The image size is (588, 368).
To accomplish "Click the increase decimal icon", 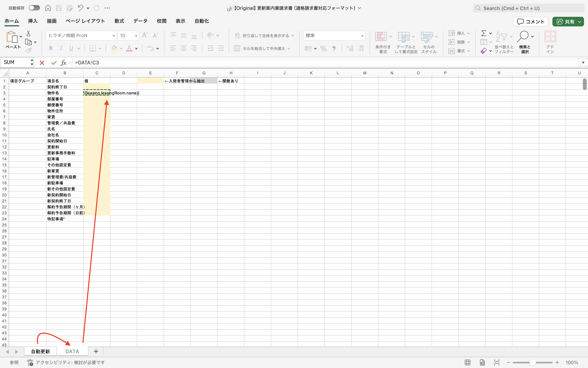I will pyautogui.click(x=350, y=48).
